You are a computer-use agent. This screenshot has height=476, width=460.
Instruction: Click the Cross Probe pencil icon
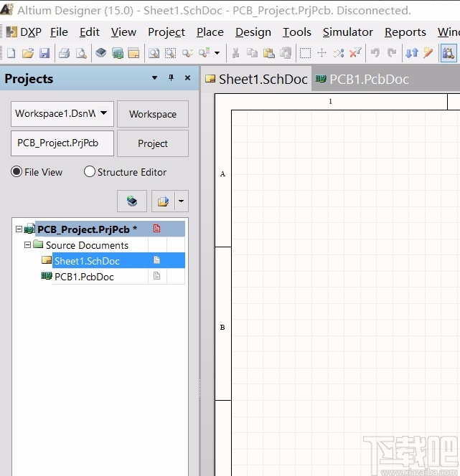click(x=428, y=53)
